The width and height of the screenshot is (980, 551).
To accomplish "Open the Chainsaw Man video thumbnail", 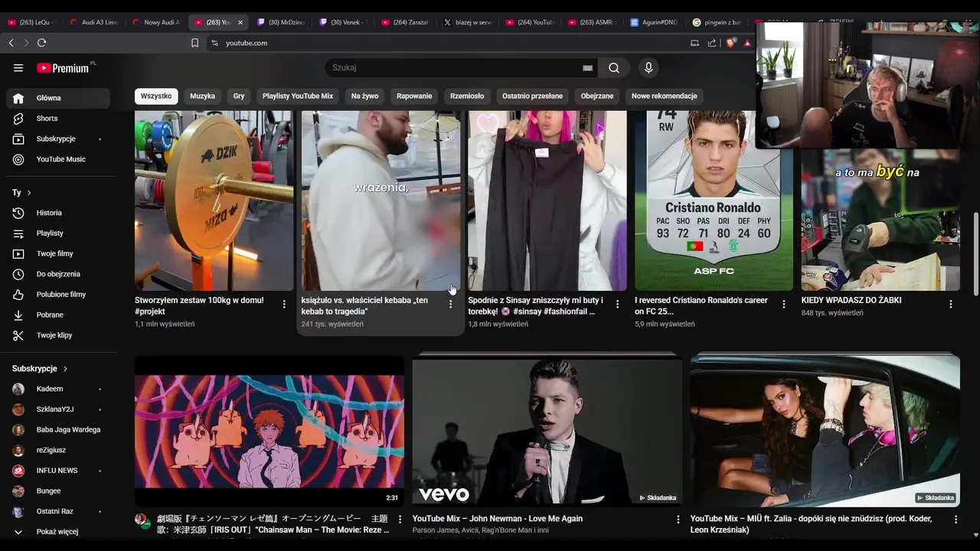I will [x=269, y=430].
